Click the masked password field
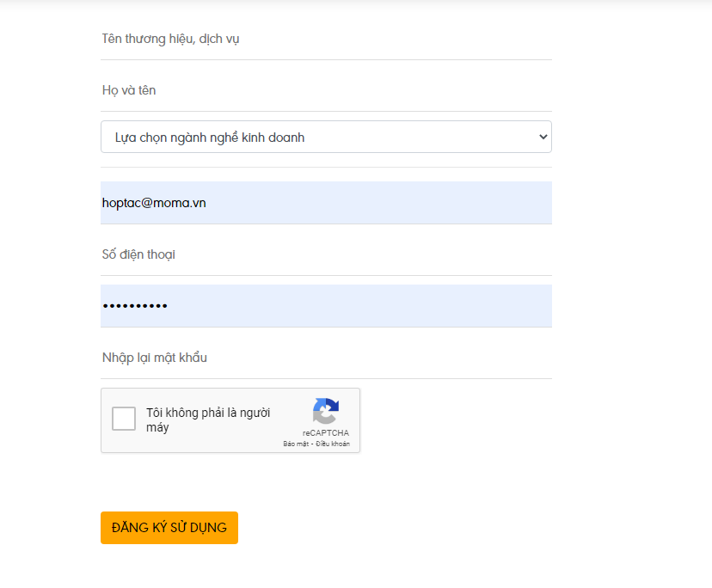Image resolution: width=712 pixels, height=588 pixels. pyautogui.click(x=326, y=306)
